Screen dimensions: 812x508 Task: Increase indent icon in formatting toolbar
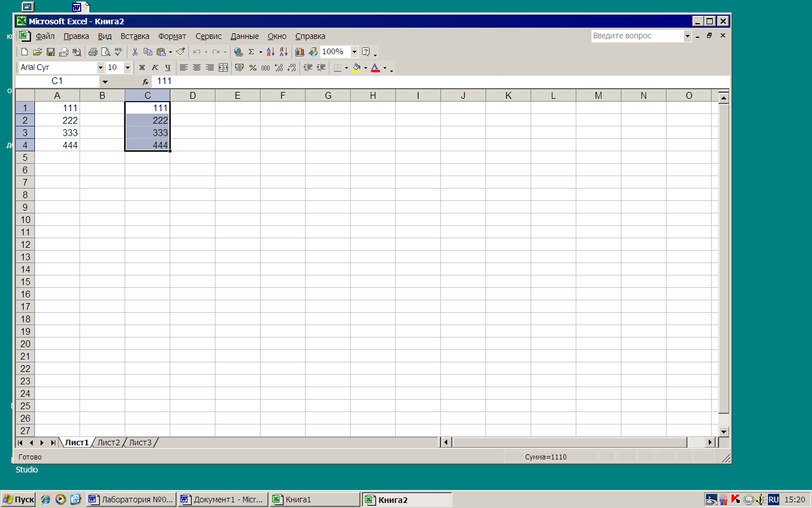pos(321,68)
